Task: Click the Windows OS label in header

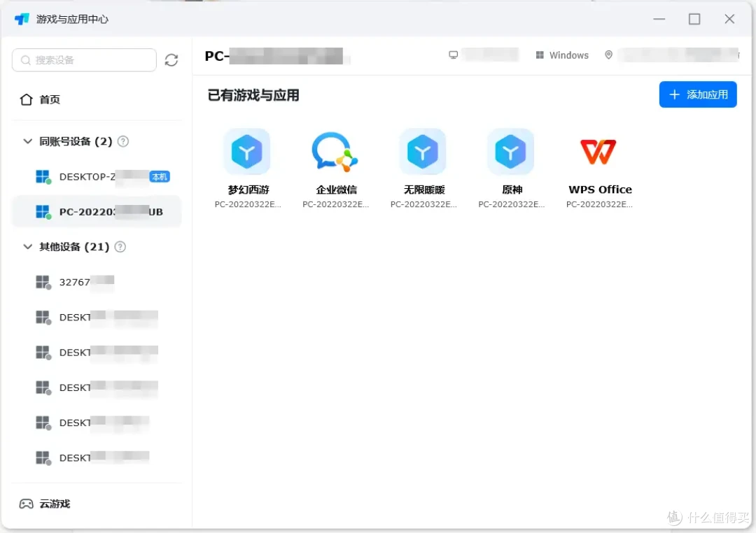Action: click(x=569, y=55)
